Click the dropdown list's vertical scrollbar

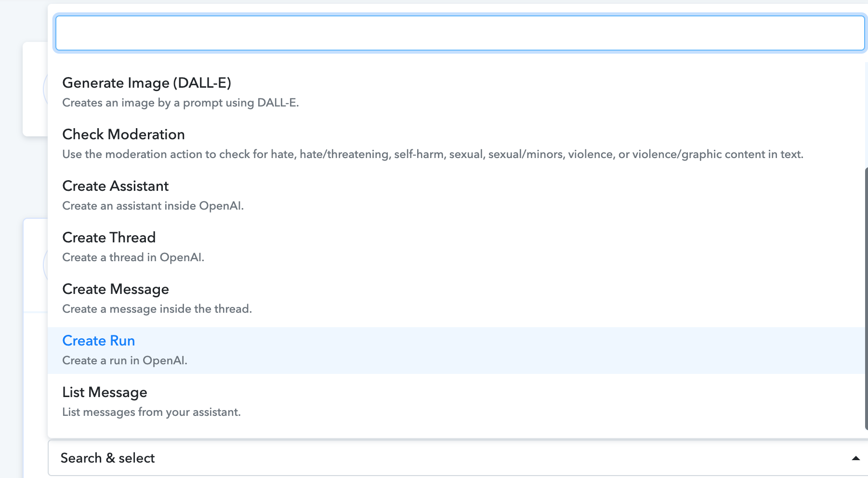pos(866,298)
